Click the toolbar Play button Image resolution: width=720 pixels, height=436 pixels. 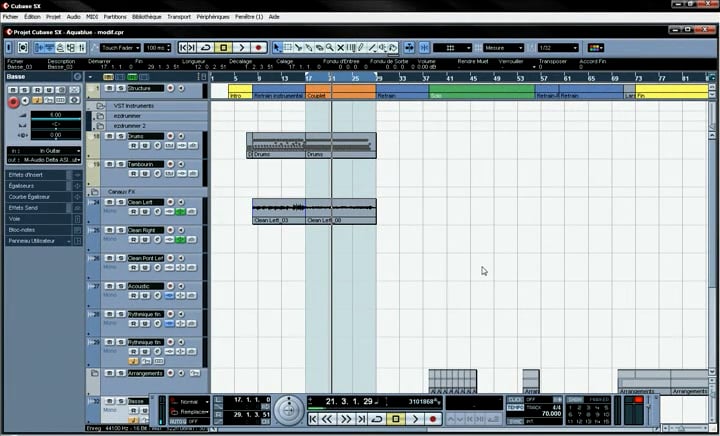(241, 48)
